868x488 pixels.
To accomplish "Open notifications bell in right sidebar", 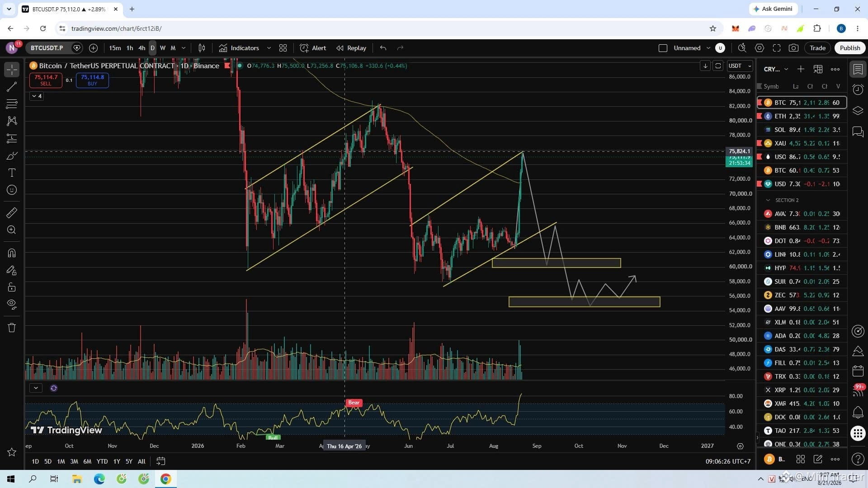I will (858, 412).
